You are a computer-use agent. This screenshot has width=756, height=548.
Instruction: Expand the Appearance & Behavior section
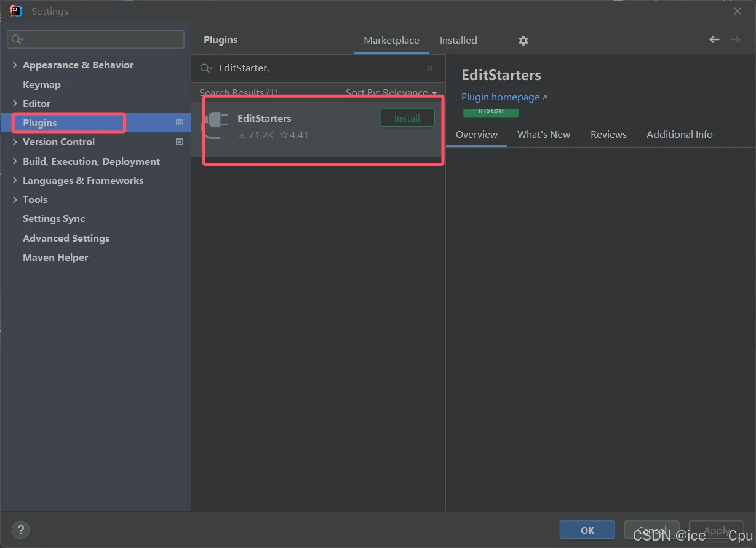point(15,65)
